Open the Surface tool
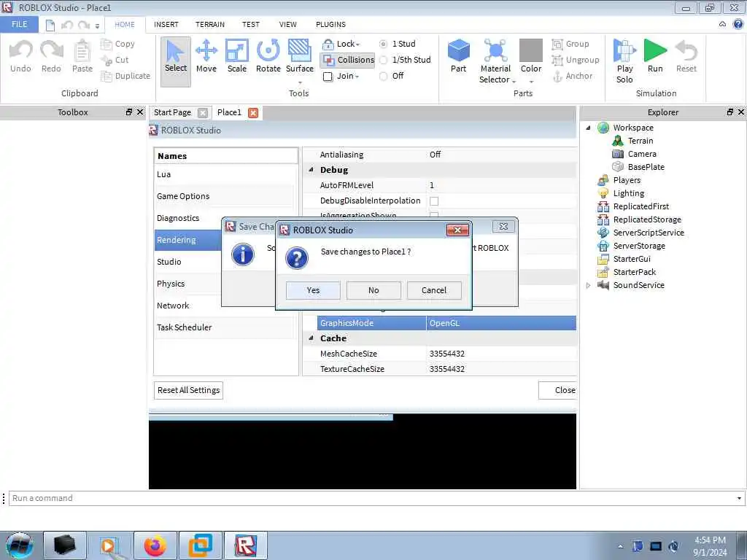747x560 pixels. pos(300,56)
